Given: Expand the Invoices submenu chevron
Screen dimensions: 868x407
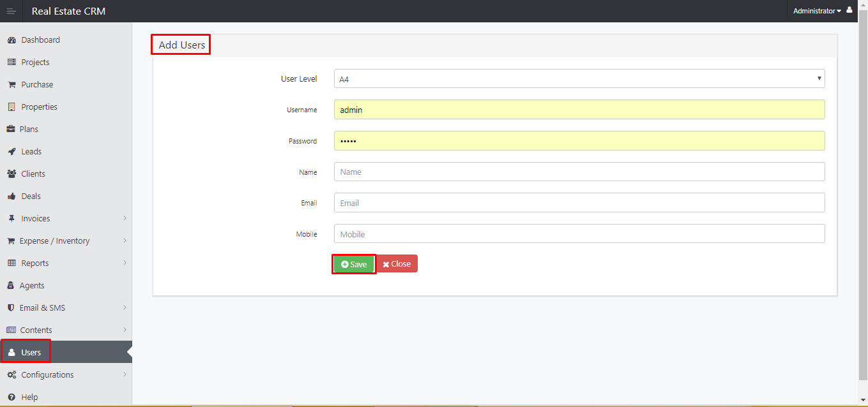Looking at the screenshot, I should point(125,218).
